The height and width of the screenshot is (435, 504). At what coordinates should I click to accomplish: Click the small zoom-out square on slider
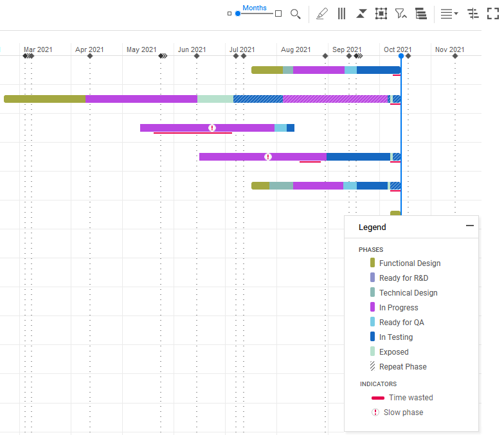tap(230, 13)
